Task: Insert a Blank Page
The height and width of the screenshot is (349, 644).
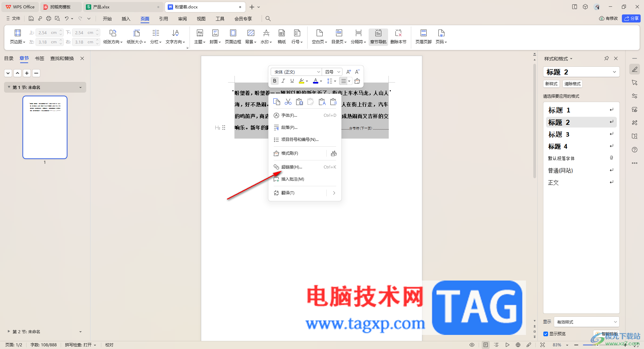Action: [x=319, y=37]
